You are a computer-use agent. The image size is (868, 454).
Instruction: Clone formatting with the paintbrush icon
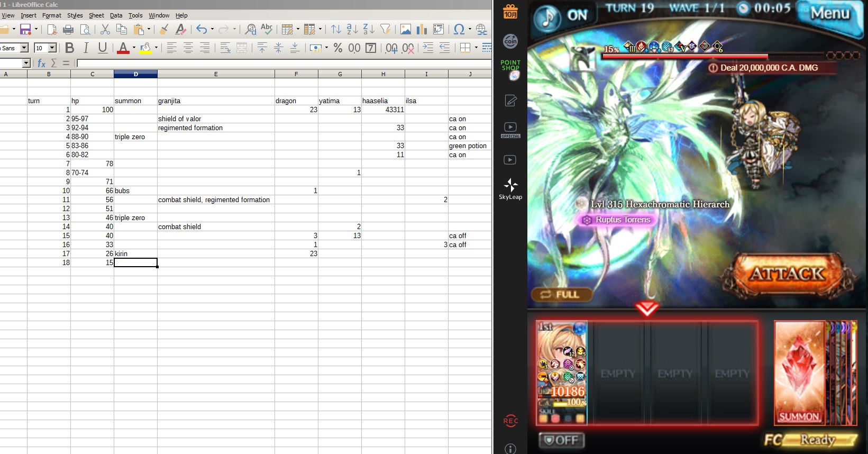pyautogui.click(x=164, y=30)
